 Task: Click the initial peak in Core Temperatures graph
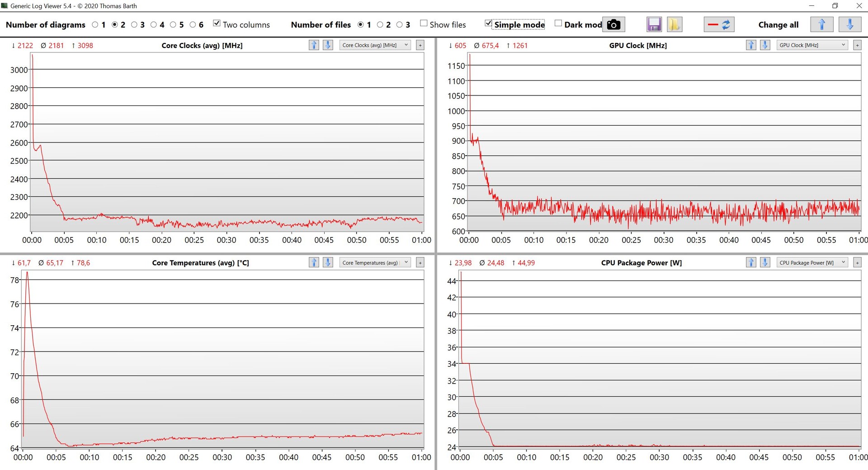pos(27,273)
